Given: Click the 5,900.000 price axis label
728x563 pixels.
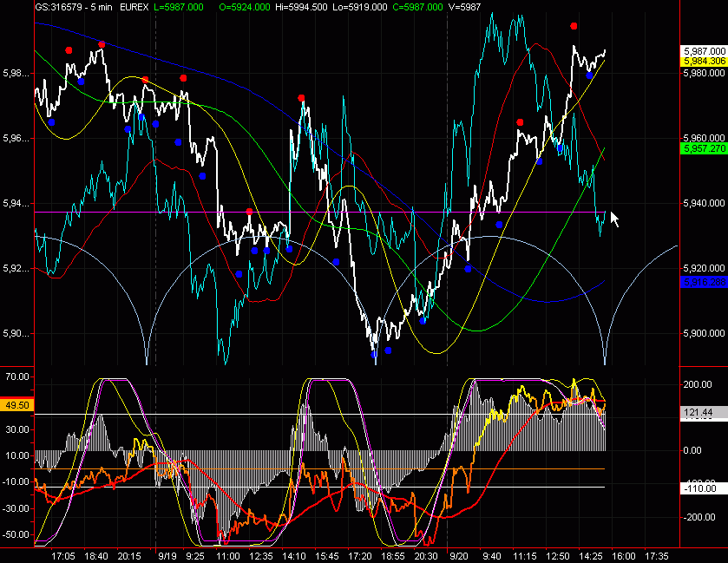Looking at the screenshot, I should [x=705, y=333].
